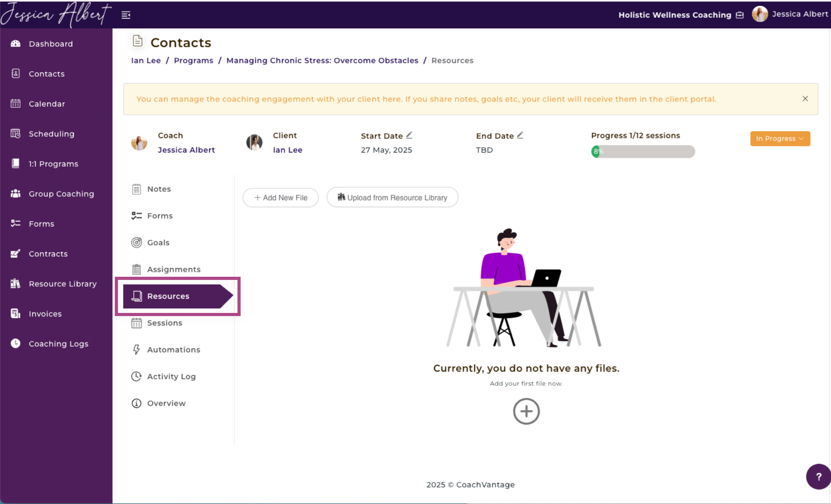Open the Jessica Albert profile menu

click(x=790, y=14)
